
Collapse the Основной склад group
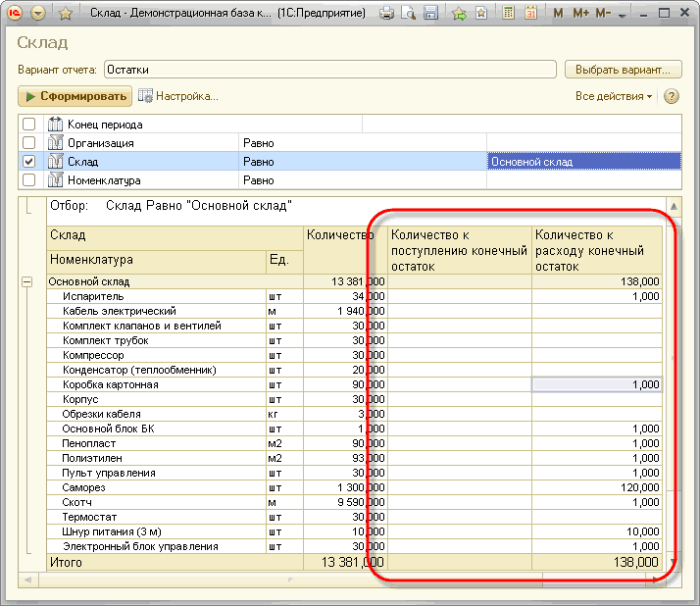pos(25,281)
